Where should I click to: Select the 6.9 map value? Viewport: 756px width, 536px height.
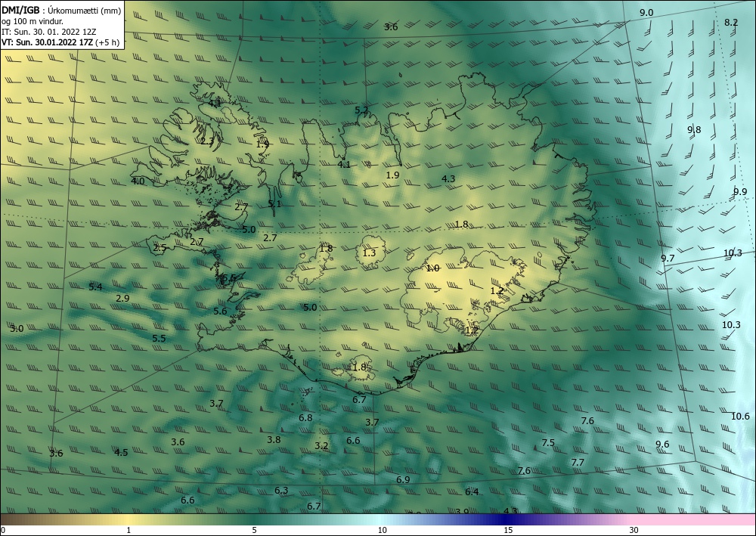[x=403, y=480]
